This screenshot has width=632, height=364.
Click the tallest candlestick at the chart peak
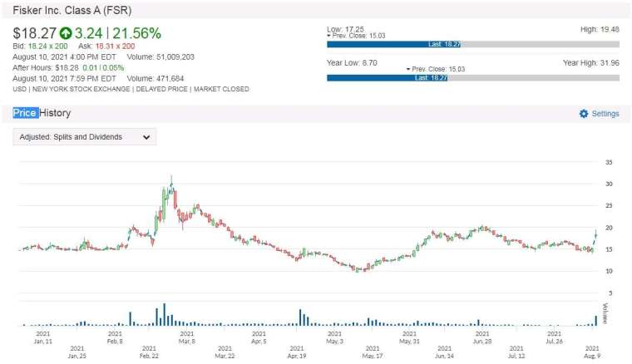tap(171, 186)
